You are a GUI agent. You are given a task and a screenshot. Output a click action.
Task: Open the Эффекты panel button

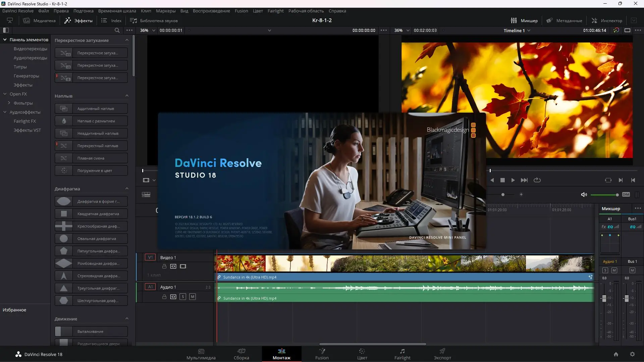[x=78, y=20]
